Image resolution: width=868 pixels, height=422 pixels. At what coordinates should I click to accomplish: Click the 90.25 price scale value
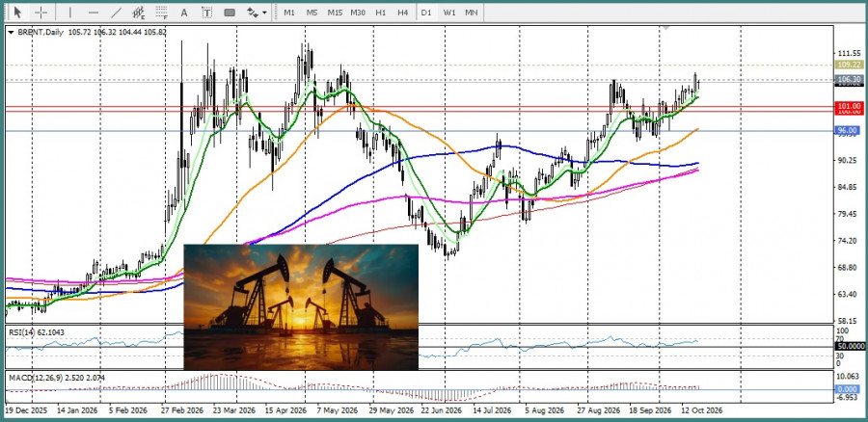coord(848,160)
